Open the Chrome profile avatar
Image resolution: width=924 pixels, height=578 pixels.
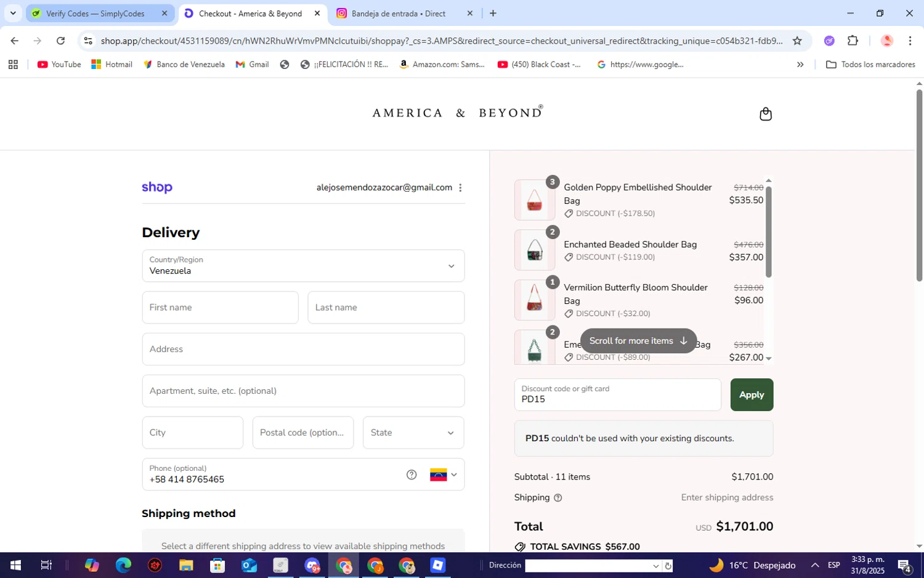point(887,41)
